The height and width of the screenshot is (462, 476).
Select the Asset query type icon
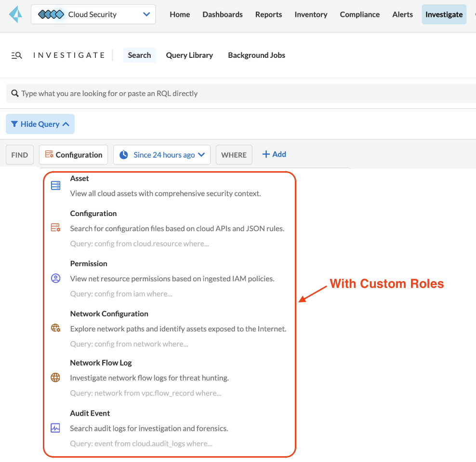[56, 186]
